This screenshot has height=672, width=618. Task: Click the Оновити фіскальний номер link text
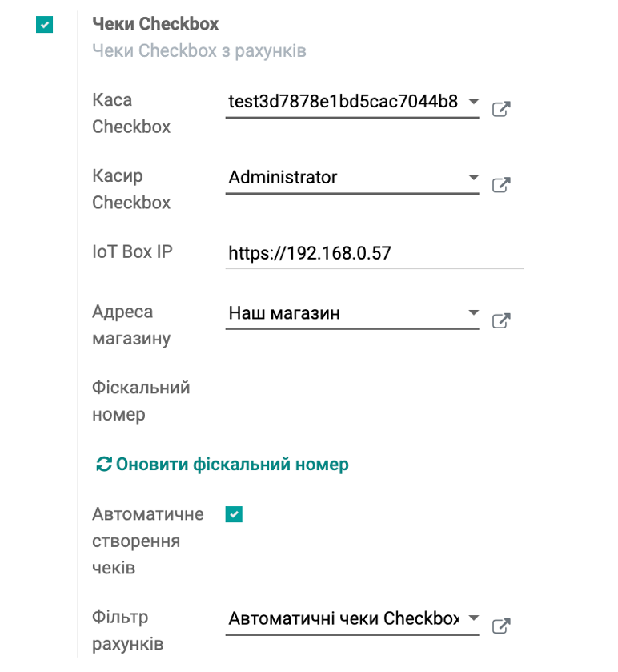click(232, 465)
